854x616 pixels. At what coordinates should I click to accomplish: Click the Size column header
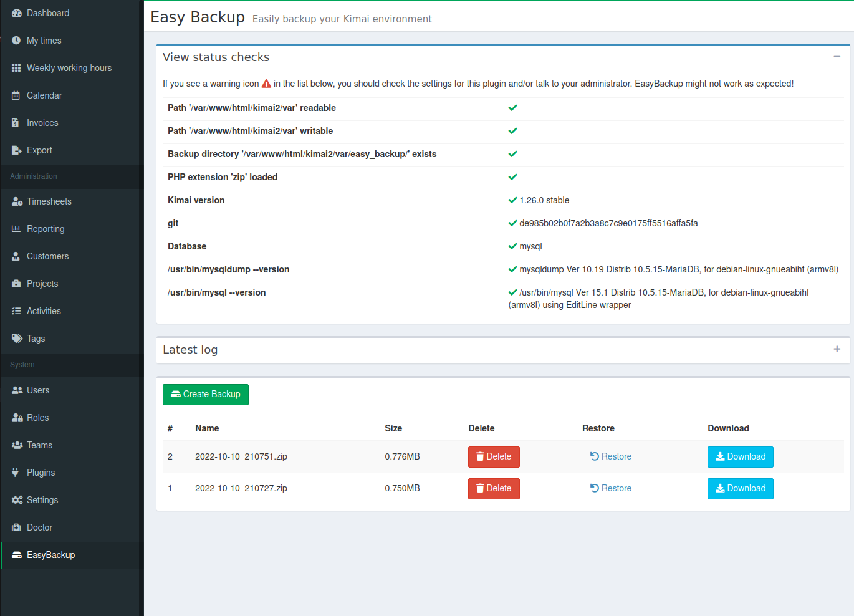click(x=393, y=428)
